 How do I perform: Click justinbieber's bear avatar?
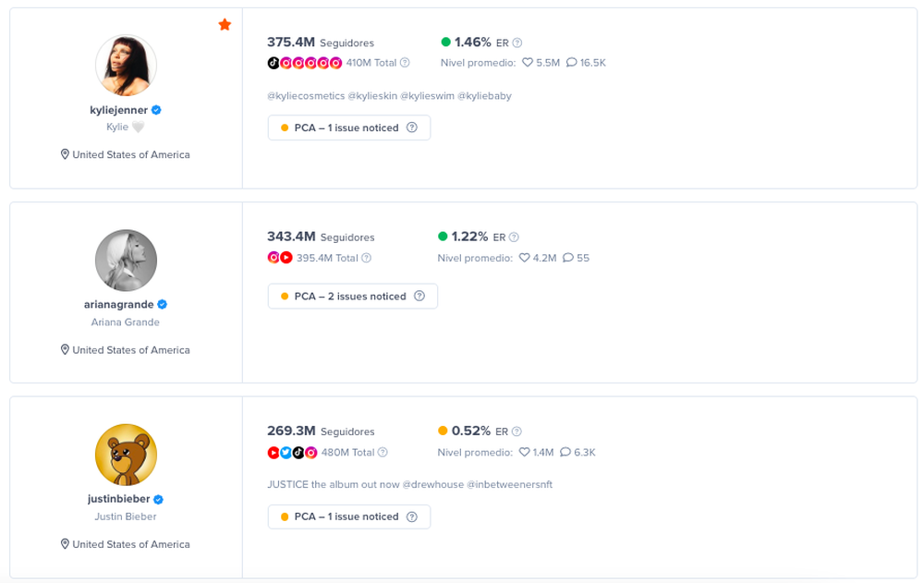[x=126, y=455]
